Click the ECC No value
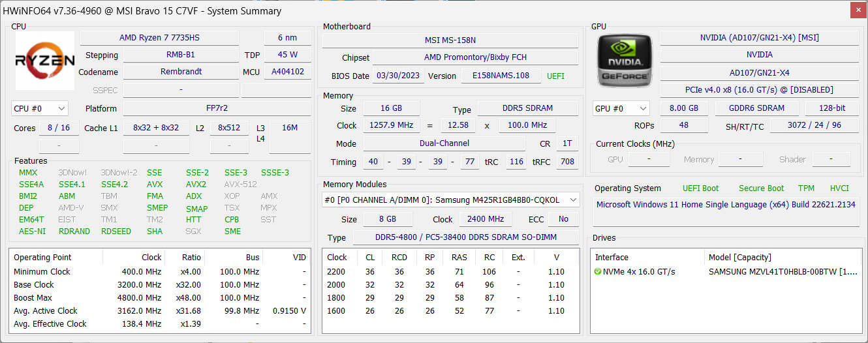868x343 pixels. point(564,219)
